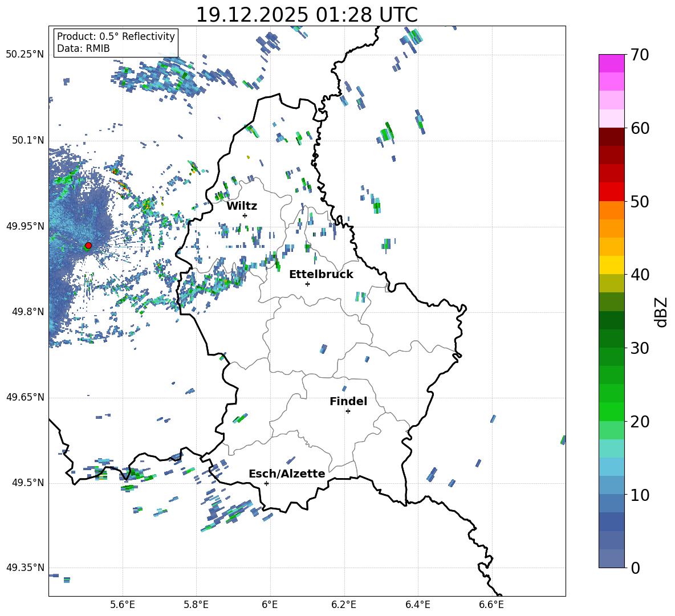
Task: Click the Ettelbruck station cross marker
Action: tap(307, 284)
